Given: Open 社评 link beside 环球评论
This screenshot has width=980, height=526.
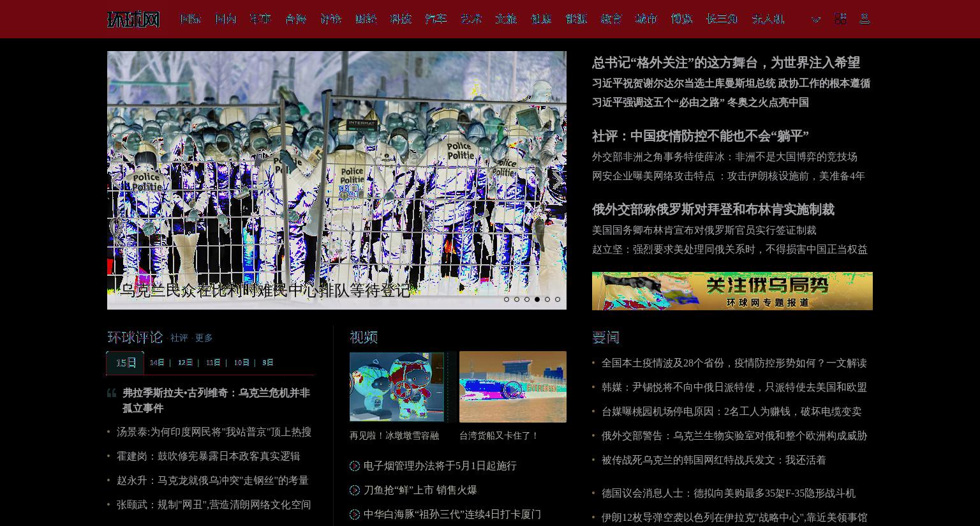Looking at the screenshot, I should click(x=179, y=338).
